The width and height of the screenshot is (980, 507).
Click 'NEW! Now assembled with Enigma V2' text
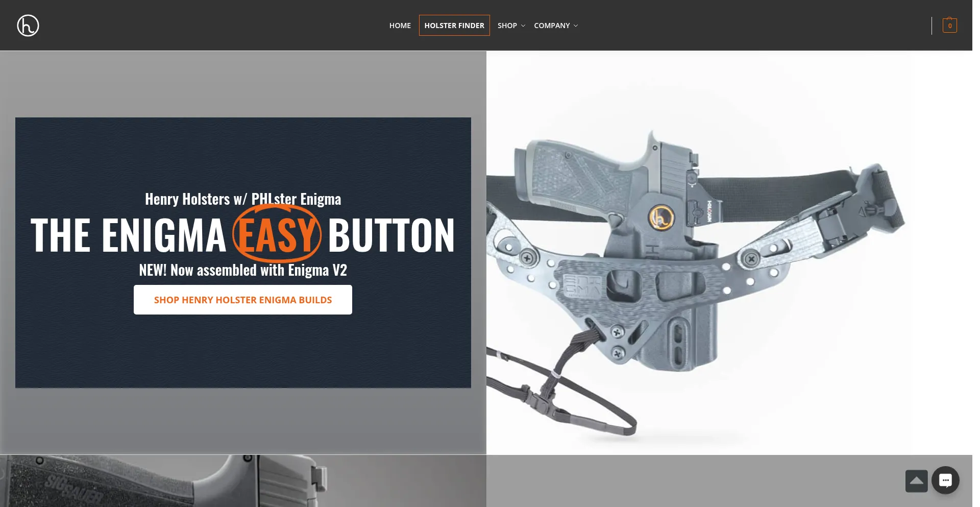coord(243,270)
